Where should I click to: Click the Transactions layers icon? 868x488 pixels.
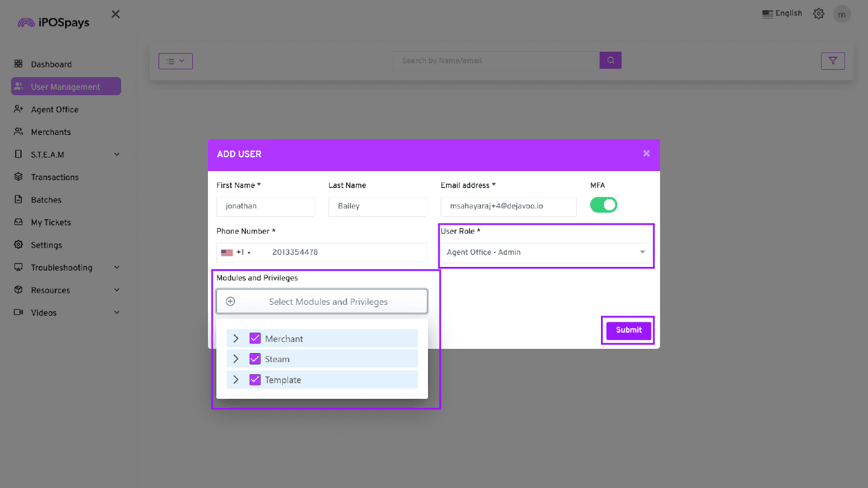click(x=19, y=177)
